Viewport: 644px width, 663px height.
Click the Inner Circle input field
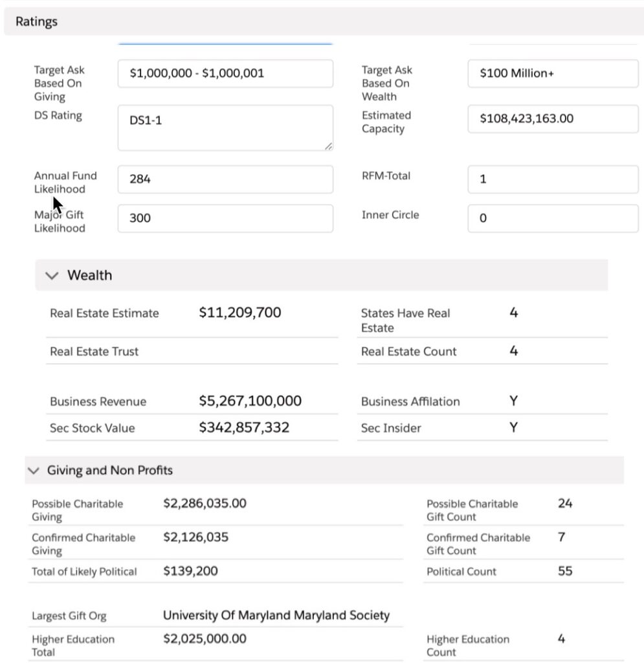coord(552,219)
